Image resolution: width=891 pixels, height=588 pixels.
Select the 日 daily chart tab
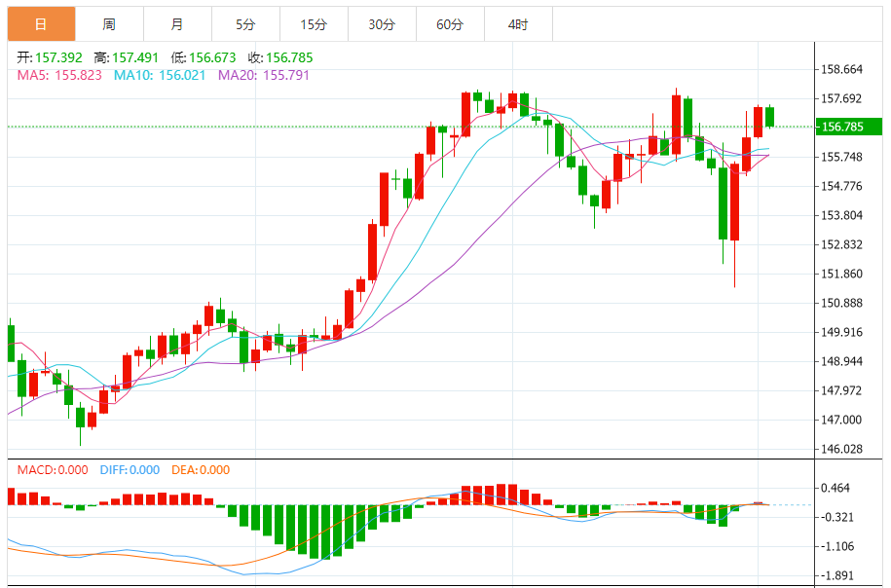click(41, 24)
